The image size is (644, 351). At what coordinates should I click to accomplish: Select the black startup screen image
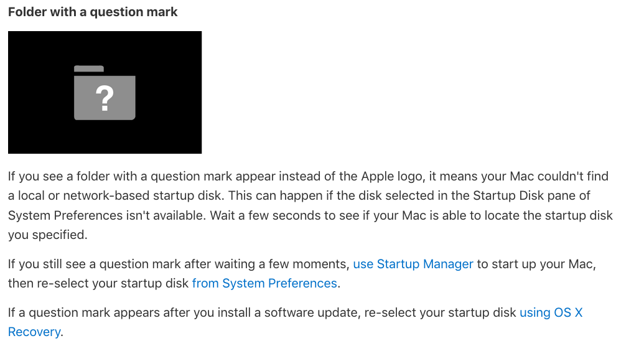(x=105, y=92)
